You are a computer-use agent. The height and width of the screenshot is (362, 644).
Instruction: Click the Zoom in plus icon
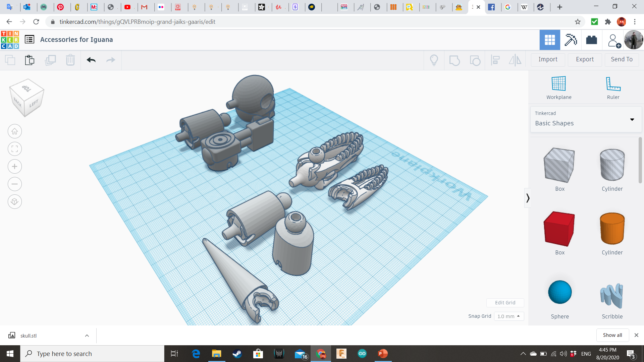(x=15, y=167)
